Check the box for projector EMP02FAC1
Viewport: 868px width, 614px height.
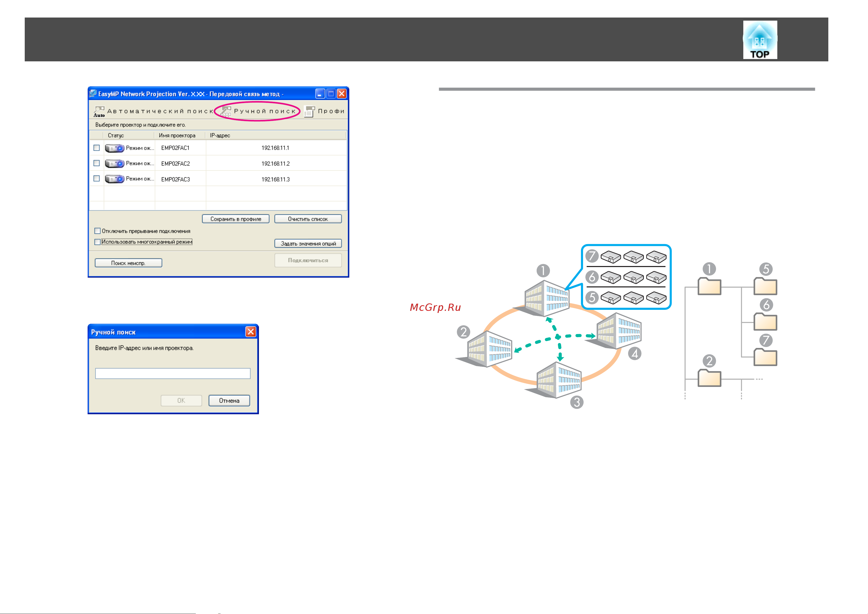point(96,147)
